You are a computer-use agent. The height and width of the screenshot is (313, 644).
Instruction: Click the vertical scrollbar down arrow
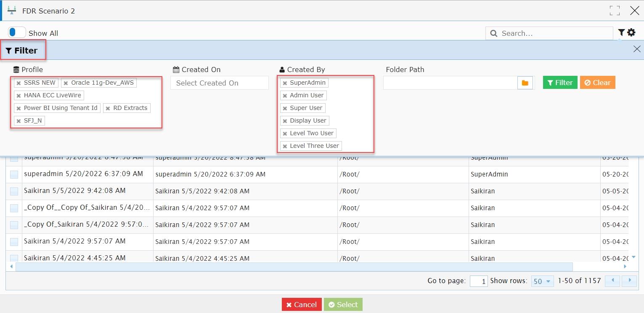(634, 257)
